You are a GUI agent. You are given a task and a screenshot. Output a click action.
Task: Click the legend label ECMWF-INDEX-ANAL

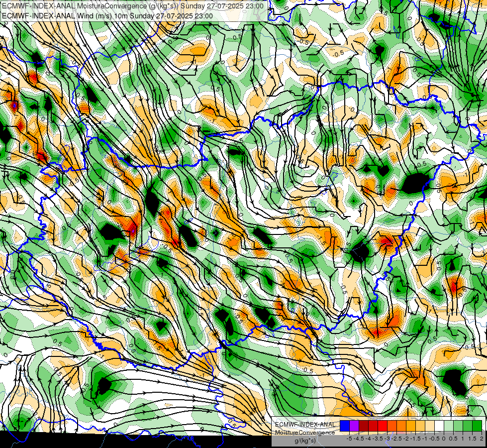point(305,425)
